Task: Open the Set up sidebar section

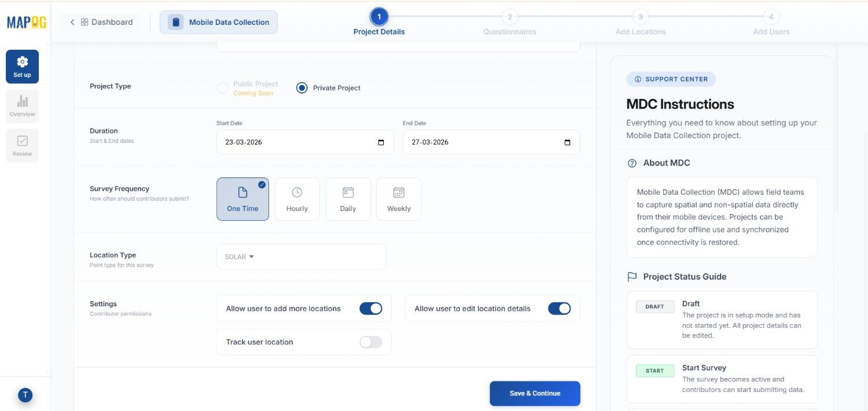Action: (x=22, y=66)
